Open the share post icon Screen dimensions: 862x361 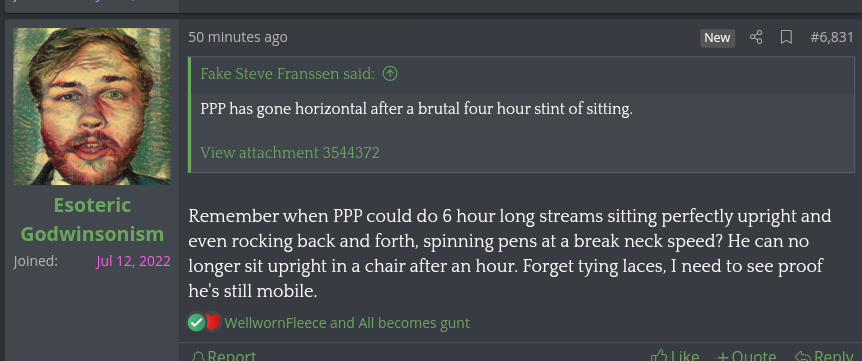[x=756, y=37]
